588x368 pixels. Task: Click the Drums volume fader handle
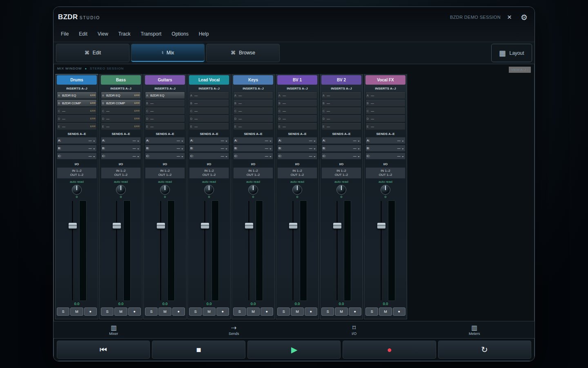73,226
